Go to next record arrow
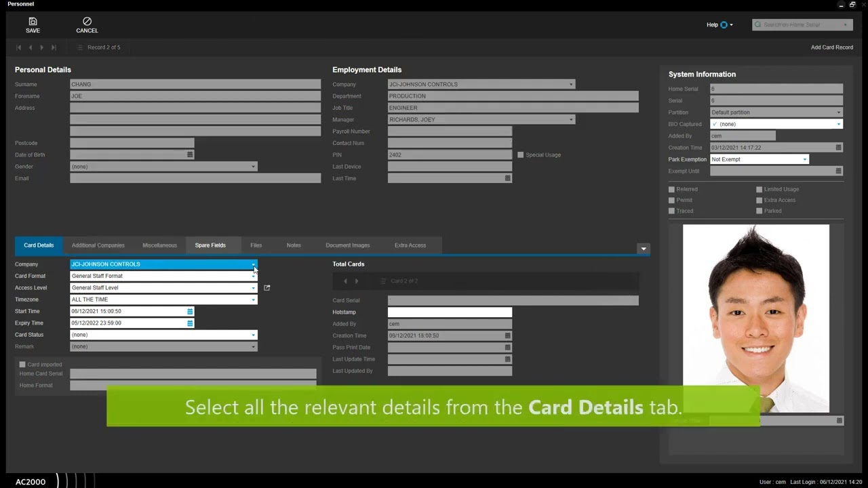 [41, 47]
